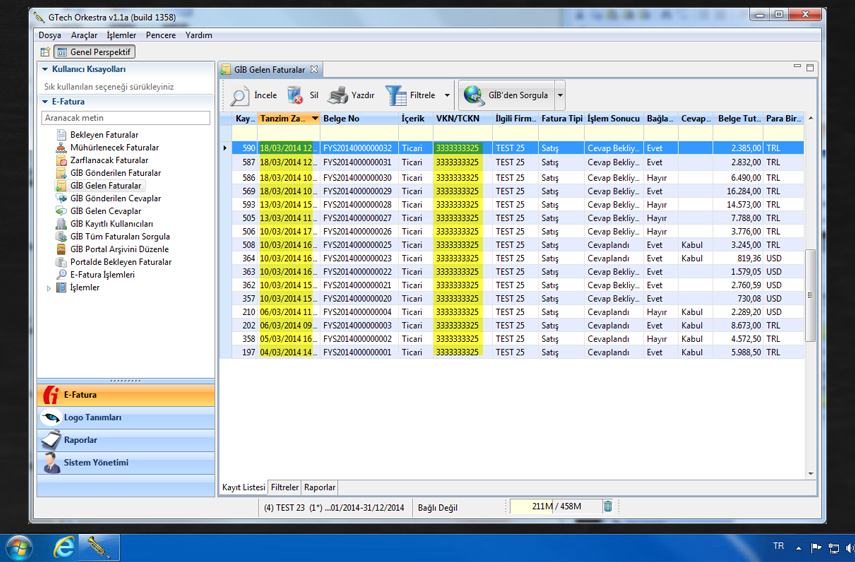Open GİB Kayıtlı Kullanıcıları icon
The width and height of the screenshot is (855, 562).
61,223
